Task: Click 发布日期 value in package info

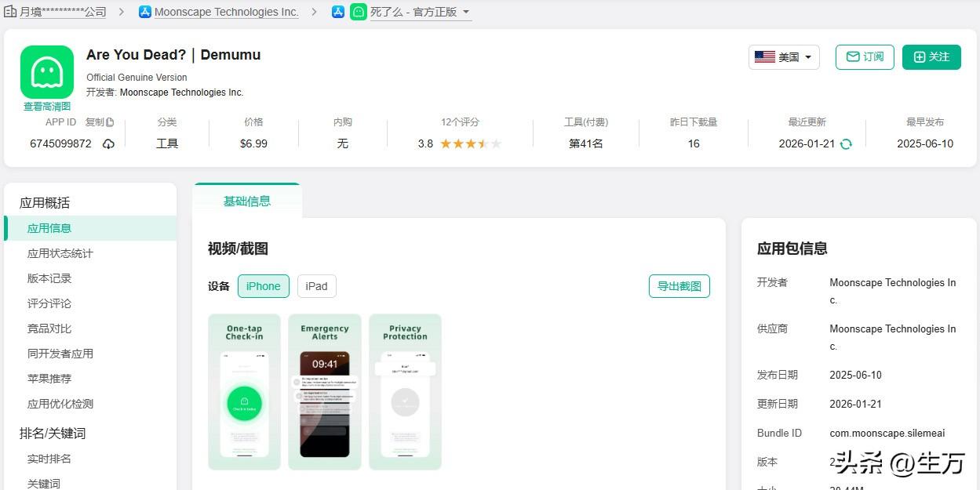Action: pos(855,375)
